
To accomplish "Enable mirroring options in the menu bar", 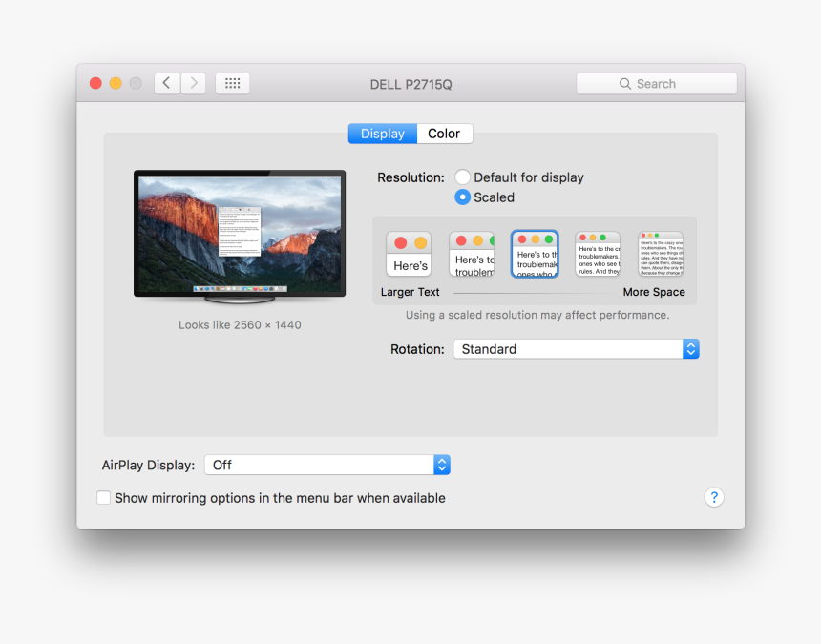I will [103, 497].
